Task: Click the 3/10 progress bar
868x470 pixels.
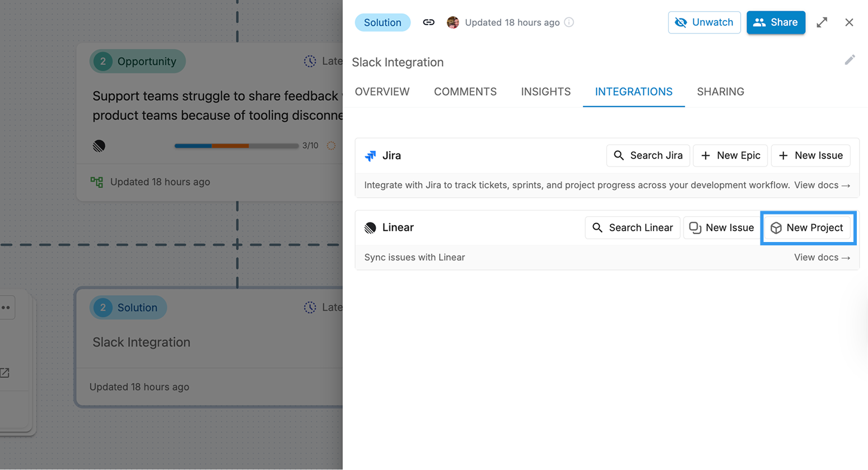Action: 236,146
